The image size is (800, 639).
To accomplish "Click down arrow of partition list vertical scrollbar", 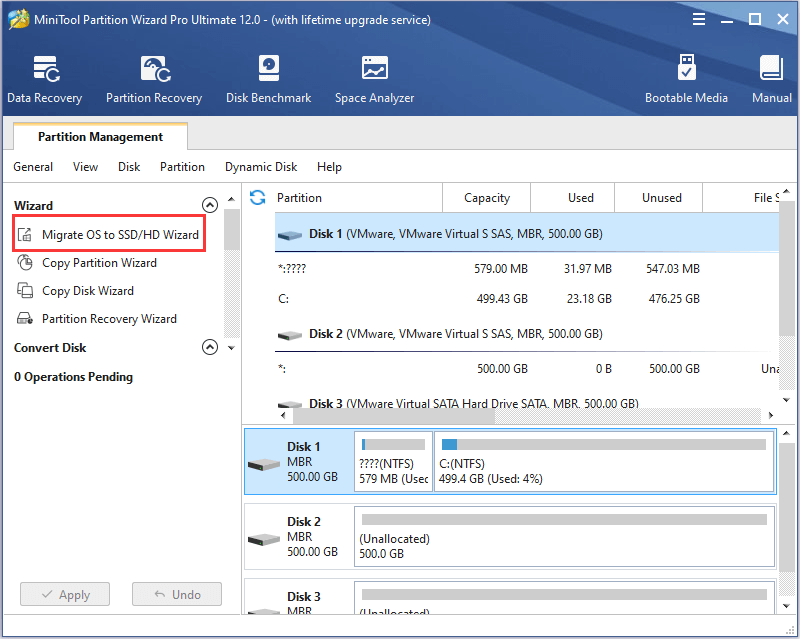I will click(786, 400).
